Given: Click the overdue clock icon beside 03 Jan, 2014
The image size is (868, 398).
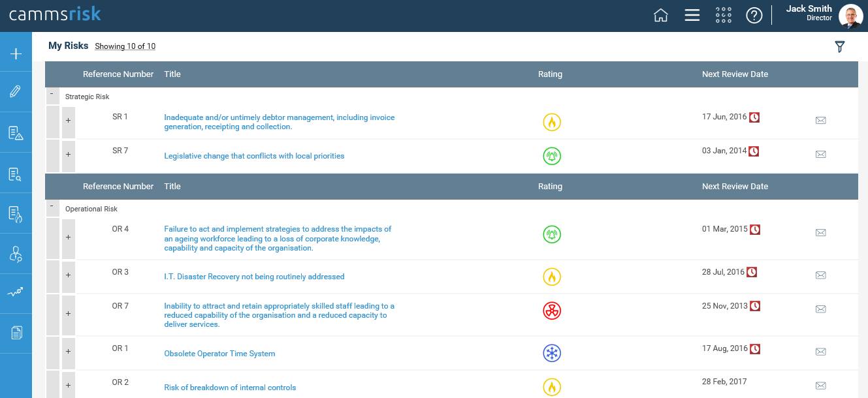Looking at the screenshot, I should (x=754, y=151).
